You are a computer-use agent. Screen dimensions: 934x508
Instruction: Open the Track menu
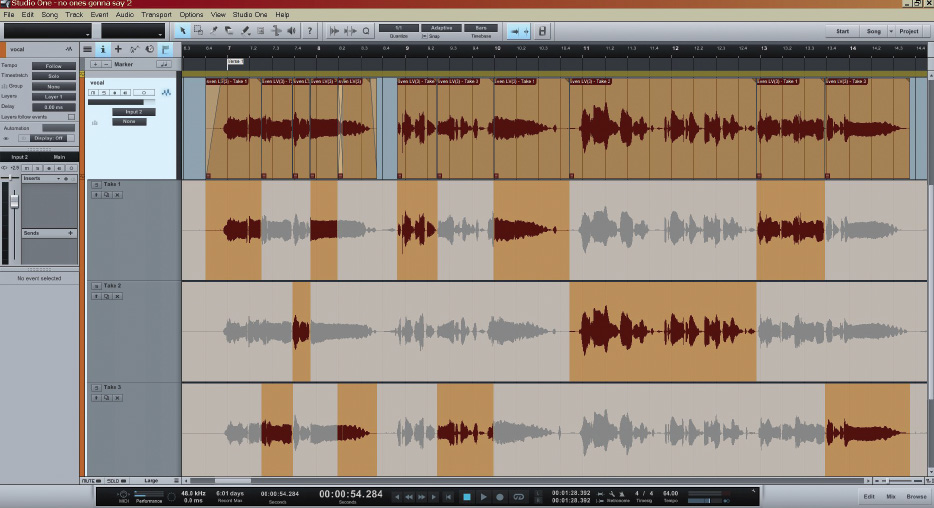pos(74,14)
